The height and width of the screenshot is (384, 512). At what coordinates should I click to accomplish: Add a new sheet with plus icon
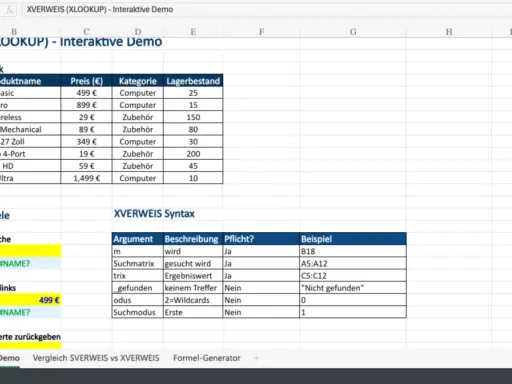tap(256, 358)
